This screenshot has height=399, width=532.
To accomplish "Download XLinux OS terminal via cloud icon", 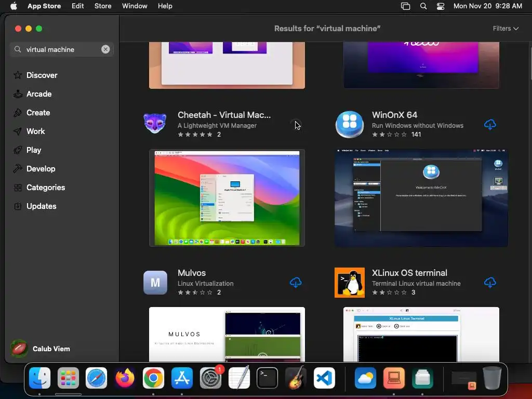I will click(x=490, y=282).
